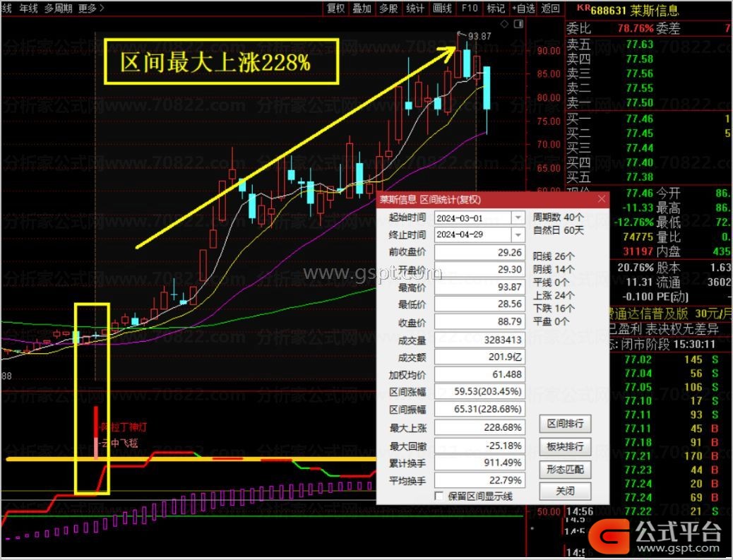Open the 终止时间 date dropdown
The height and width of the screenshot is (560, 733).
(x=518, y=234)
